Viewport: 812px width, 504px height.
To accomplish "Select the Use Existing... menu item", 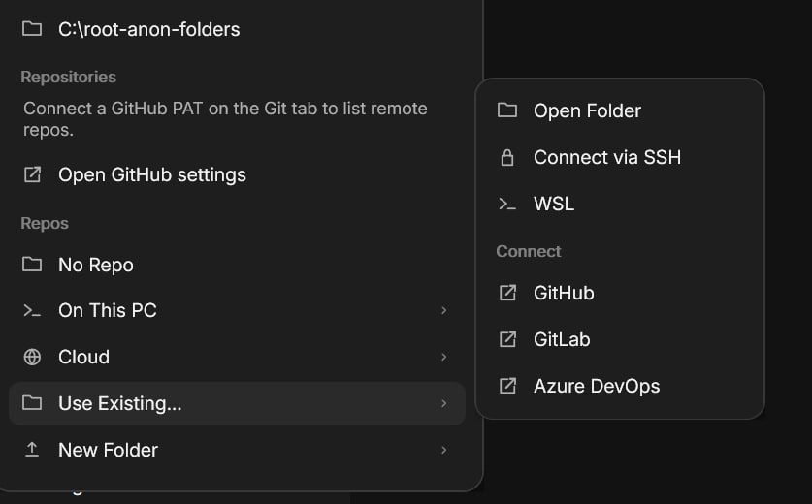I will coord(237,403).
